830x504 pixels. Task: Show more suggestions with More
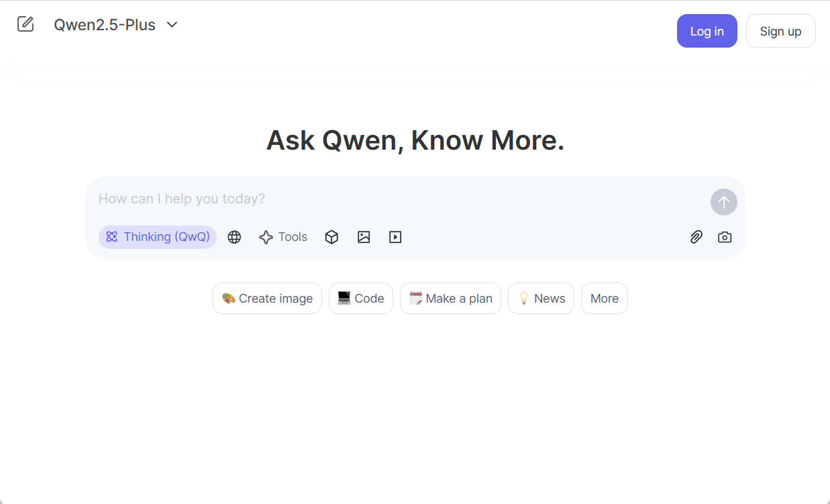pos(604,299)
